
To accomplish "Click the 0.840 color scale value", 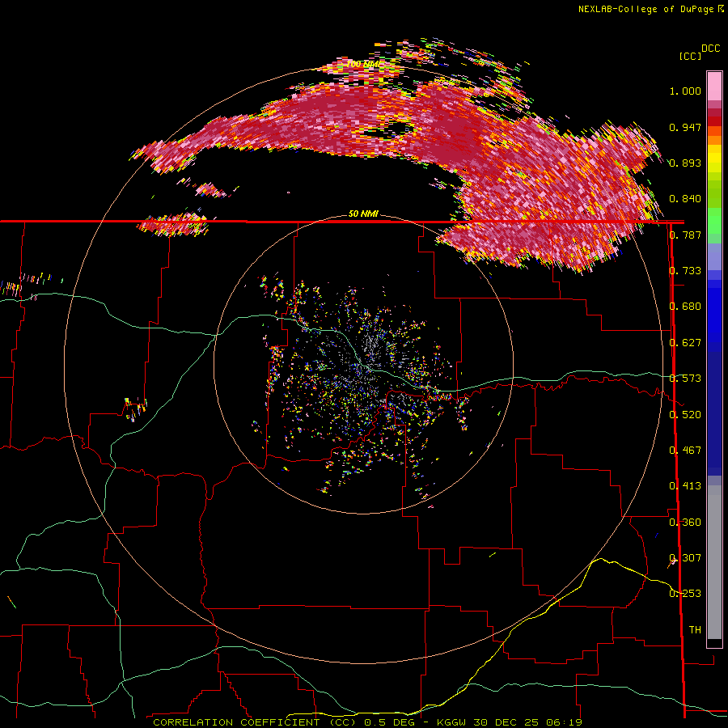I will coord(685,199).
